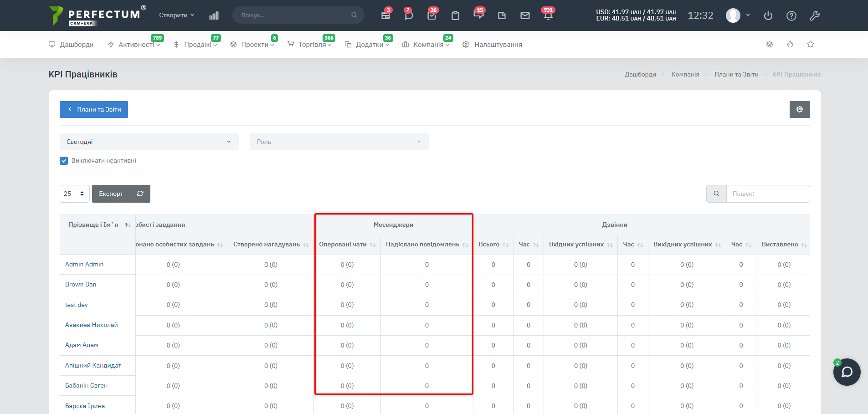Open the help question mark icon
Screen dimensions: 868x414
tap(791, 16)
